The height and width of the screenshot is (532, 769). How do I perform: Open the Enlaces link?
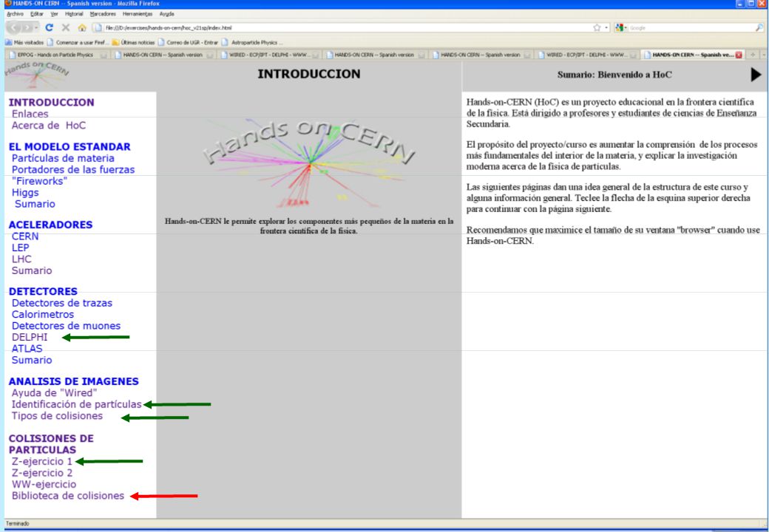(x=30, y=114)
